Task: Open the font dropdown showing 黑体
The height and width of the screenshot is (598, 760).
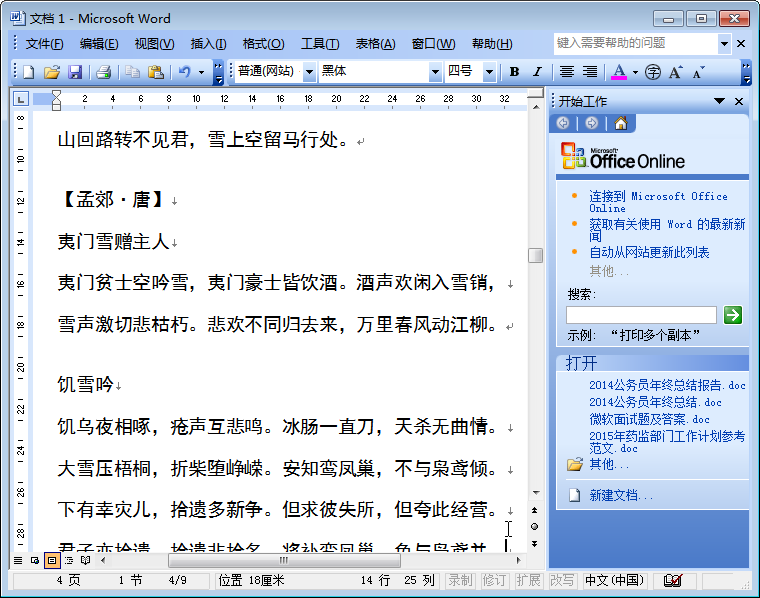Action: (x=435, y=72)
